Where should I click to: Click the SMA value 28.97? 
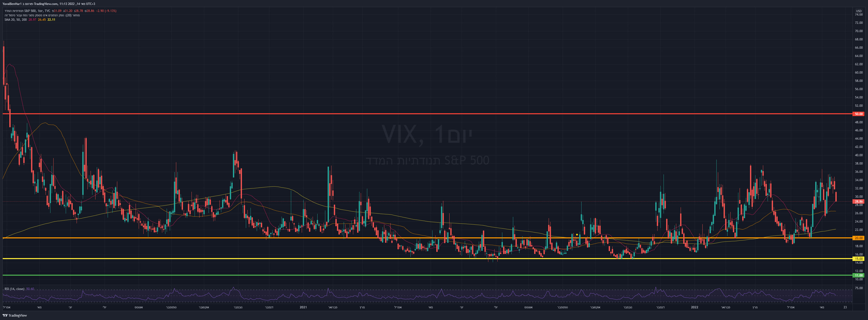32,19
